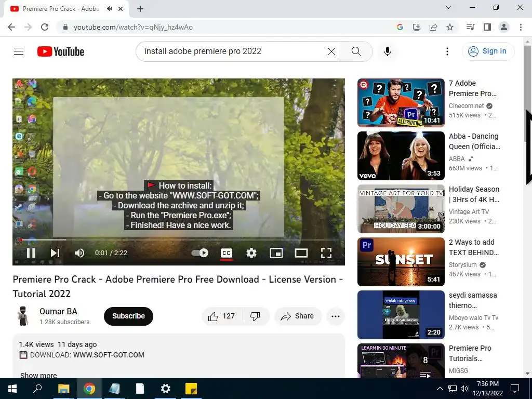This screenshot has height=399, width=532.
Task: Open Chrome three-dot menu
Action: click(521, 27)
